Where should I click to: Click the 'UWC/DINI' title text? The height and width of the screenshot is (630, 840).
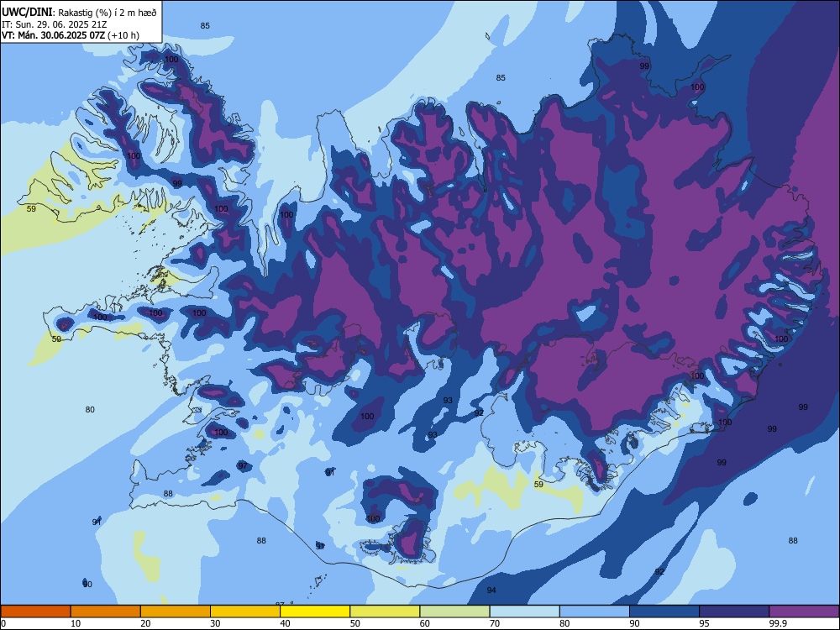[27, 13]
